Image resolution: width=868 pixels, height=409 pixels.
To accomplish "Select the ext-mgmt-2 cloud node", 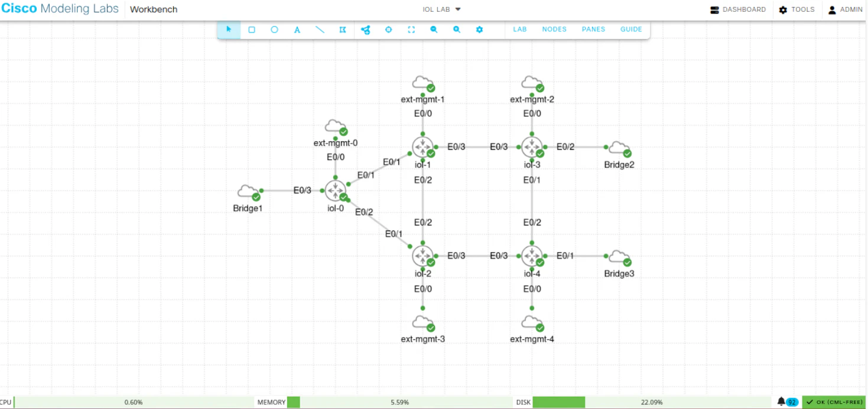I will pos(532,83).
